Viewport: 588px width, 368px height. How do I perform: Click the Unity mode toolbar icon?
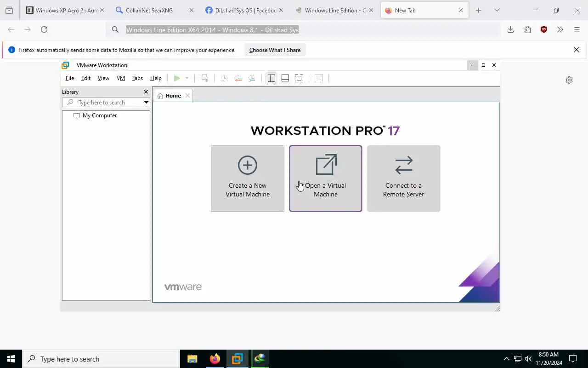tap(319, 78)
